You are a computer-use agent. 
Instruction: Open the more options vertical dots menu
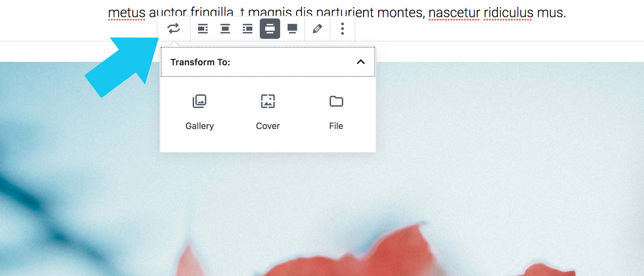(x=343, y=29)
